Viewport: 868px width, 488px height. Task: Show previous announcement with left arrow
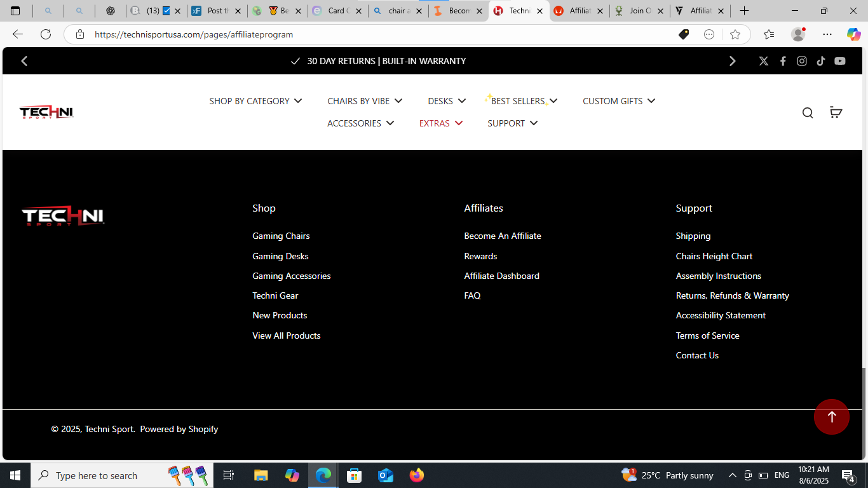click(x=24, y=61)
